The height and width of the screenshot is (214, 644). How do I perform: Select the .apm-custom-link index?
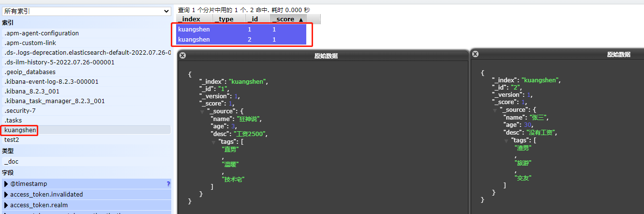[x=86, y=43]
